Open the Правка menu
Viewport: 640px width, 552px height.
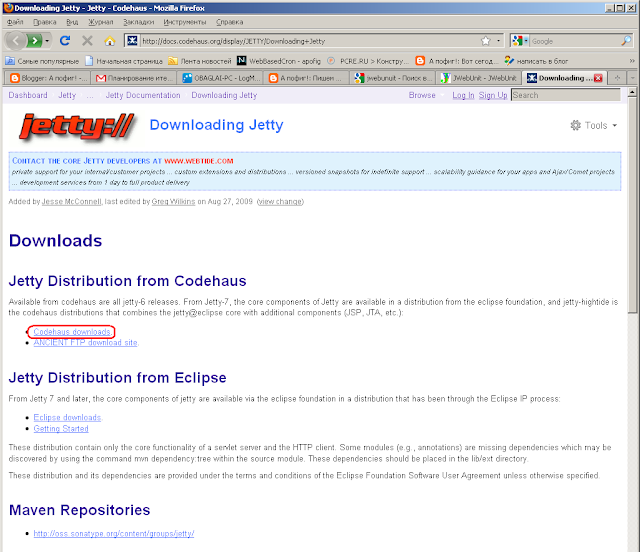coord(44,22)
